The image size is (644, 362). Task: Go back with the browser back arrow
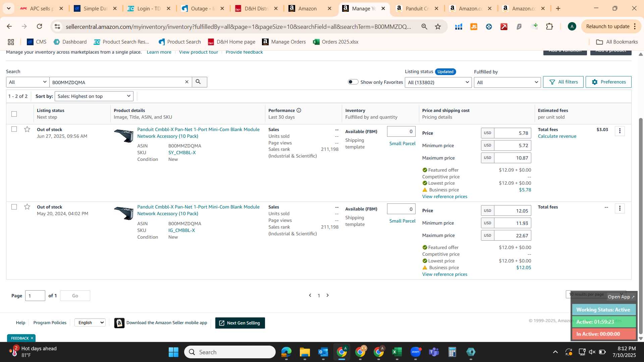9,26
